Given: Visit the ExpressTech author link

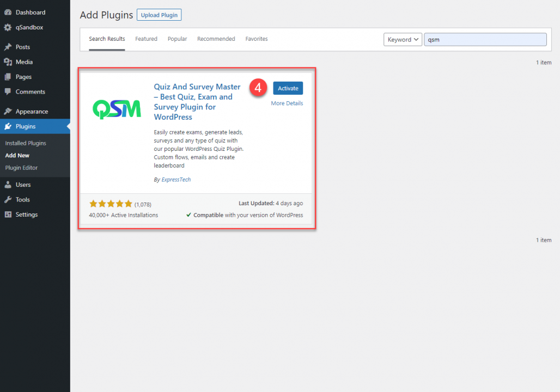Looking at the screenshot, I should click(176, 179).
